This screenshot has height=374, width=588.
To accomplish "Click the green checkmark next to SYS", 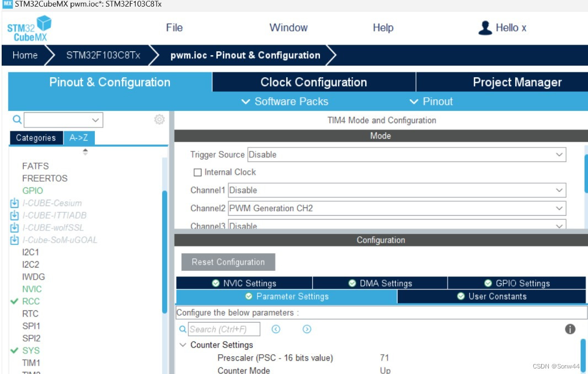I will pos(14,350).
